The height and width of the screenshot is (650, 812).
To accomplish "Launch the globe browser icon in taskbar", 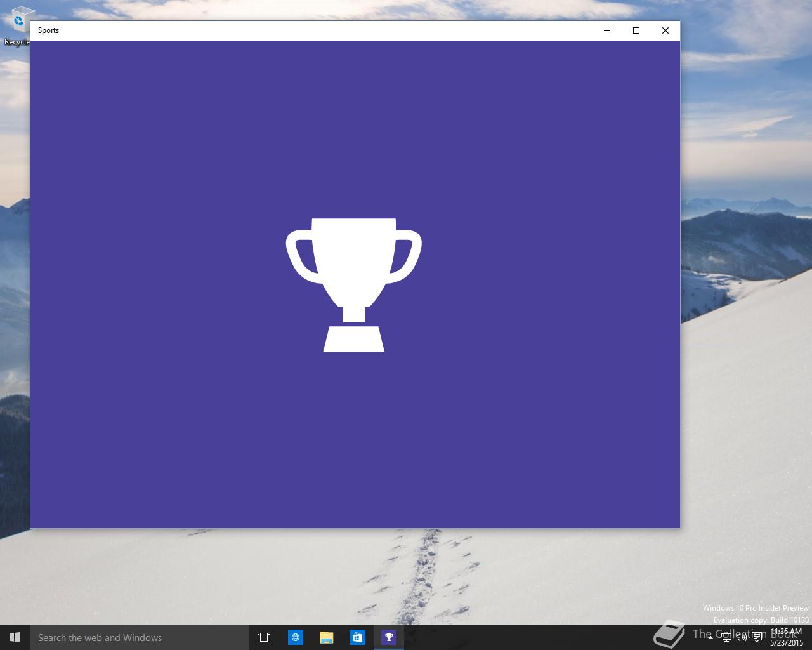I will click(295, 637).
